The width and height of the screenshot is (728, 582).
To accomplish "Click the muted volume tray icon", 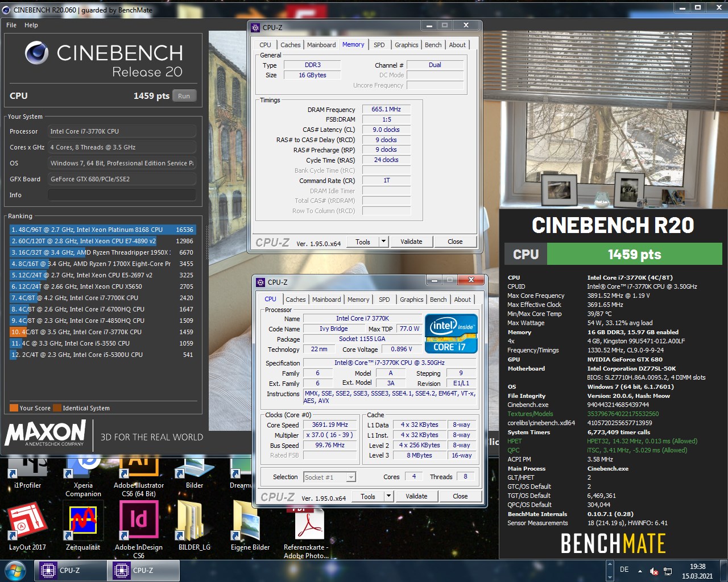I will (654, 571).
